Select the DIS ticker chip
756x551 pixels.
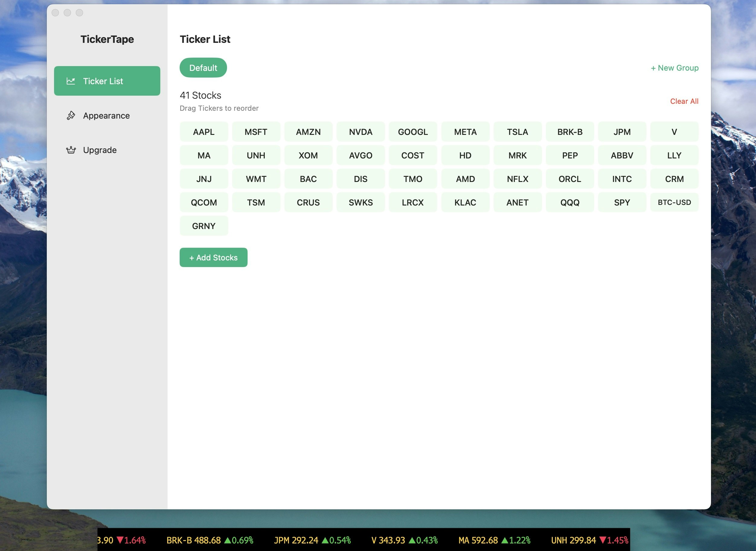point(361,179)
